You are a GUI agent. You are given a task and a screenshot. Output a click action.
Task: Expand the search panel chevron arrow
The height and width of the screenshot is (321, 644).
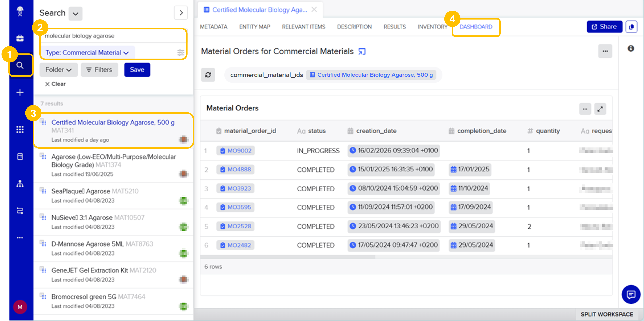(181, 13)
